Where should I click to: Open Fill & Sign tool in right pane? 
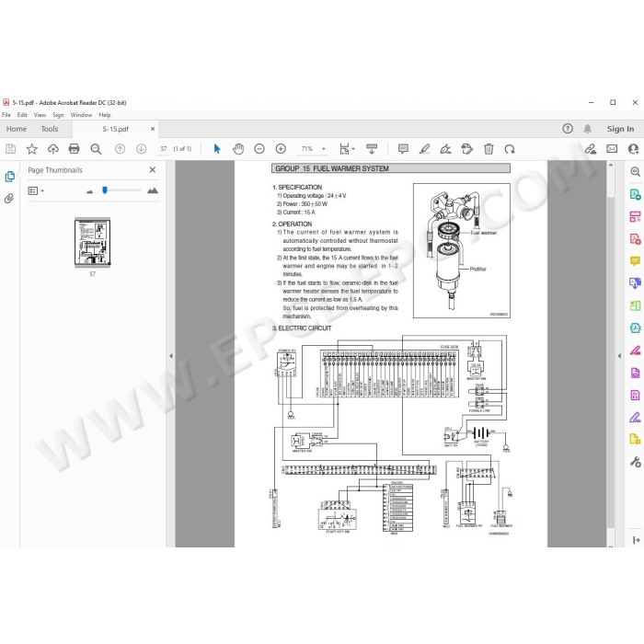click(635, 418)
